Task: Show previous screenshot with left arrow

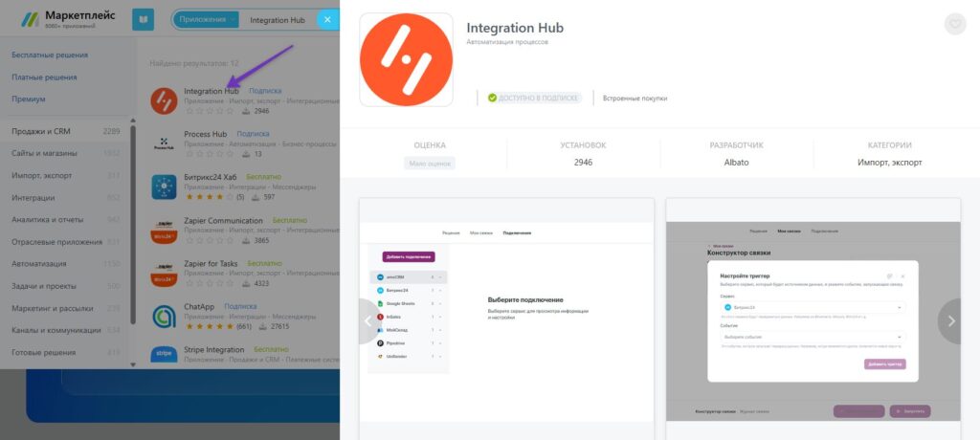Action: click(x=368, y=321)
